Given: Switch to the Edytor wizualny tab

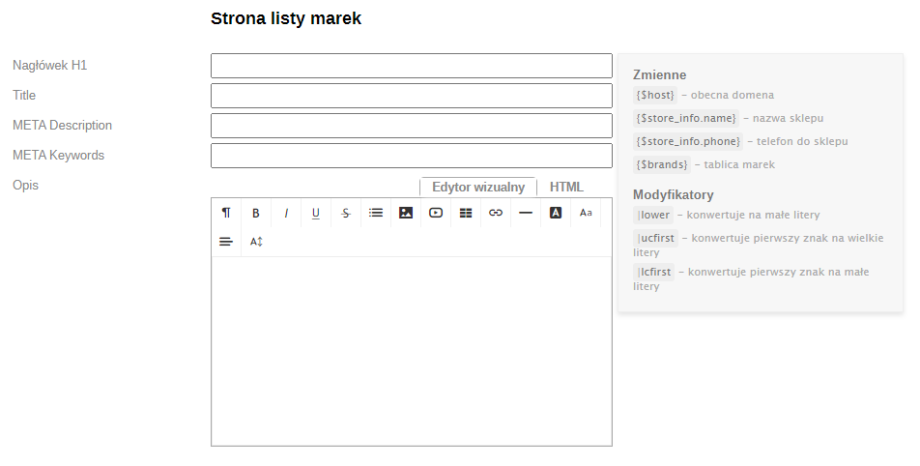Looking at the screenshot, I should coord(478,187).
